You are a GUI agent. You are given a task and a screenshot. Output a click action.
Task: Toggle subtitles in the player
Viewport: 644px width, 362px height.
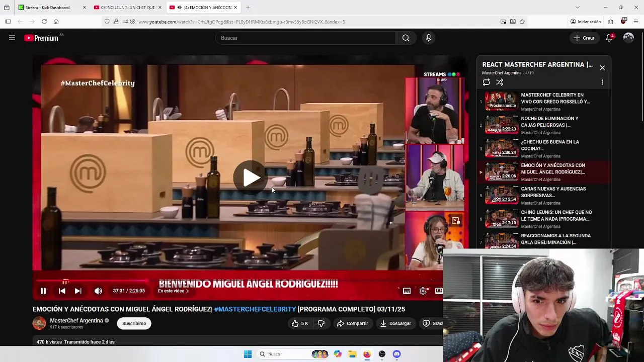[x=407, y=291]
